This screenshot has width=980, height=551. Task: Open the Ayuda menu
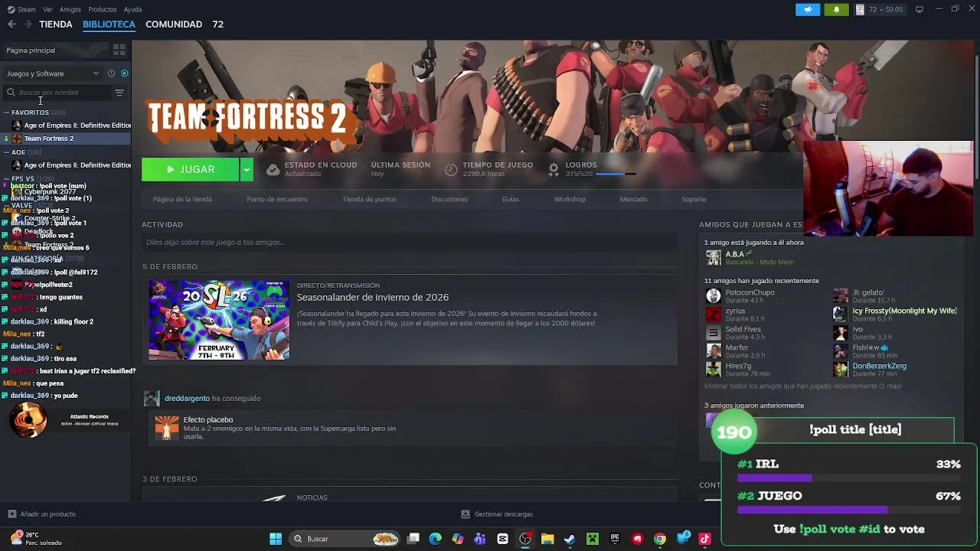pos(132,9)
